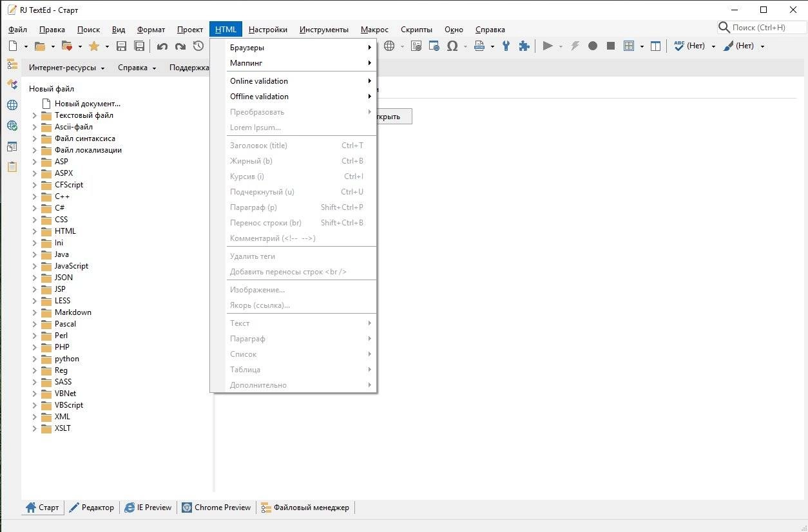Click the lightning bolt toolbar icon
The image size is (808, 532).
[x=575, y=46]
